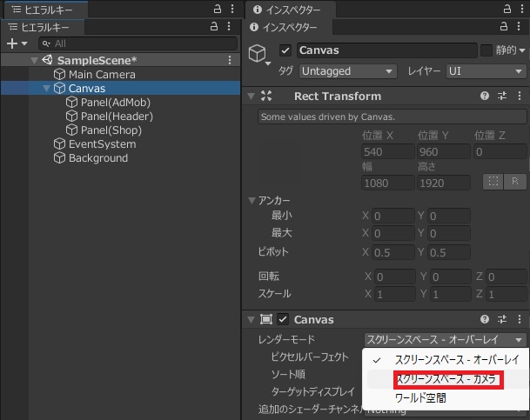Collapse the Canvas node in hierarchy
This screenshot has width=530, height=420.
click(x=47, y=89)
